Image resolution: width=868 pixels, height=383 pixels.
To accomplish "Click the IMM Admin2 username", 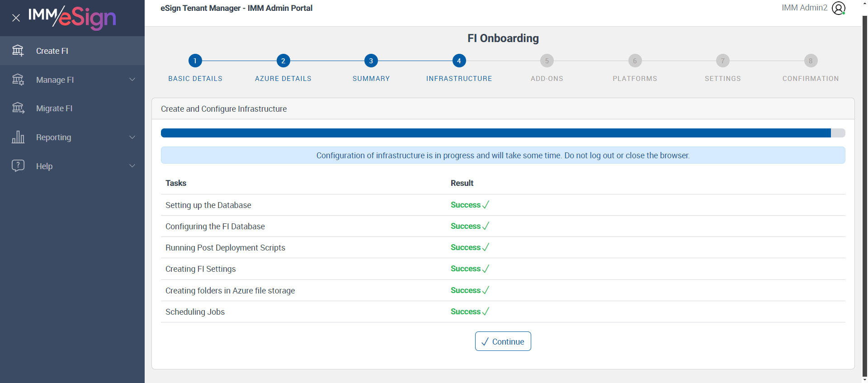I will click(804, 8).
